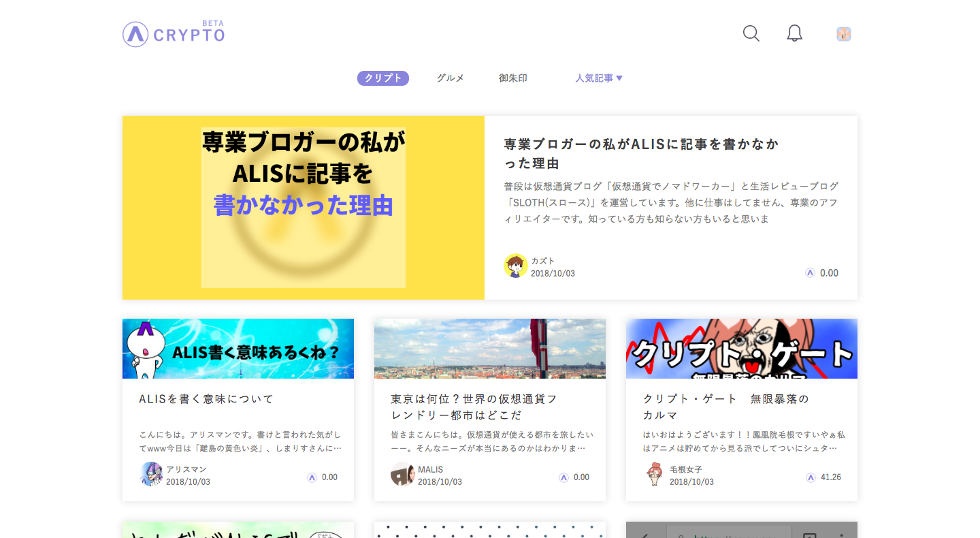The image size is (980, 538).
Task: Click the yellow featured article thumbnail
Action: point(304,208)
